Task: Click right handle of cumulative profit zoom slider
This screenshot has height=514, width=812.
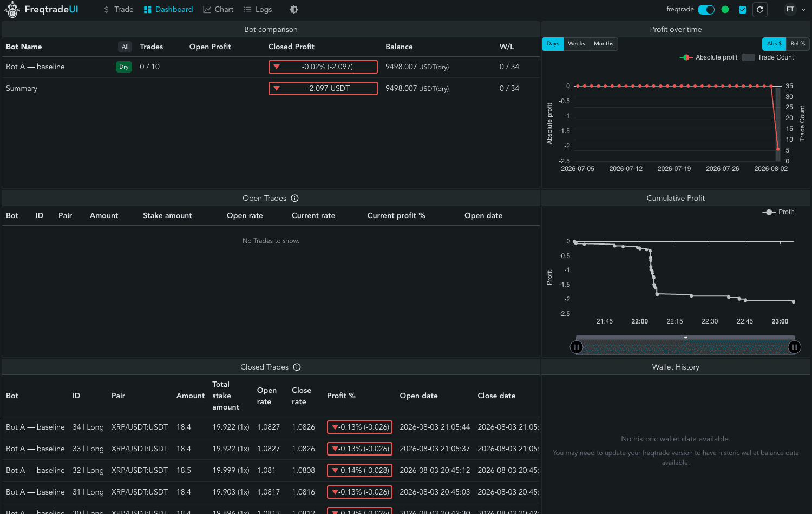Action: click(794, 347)
